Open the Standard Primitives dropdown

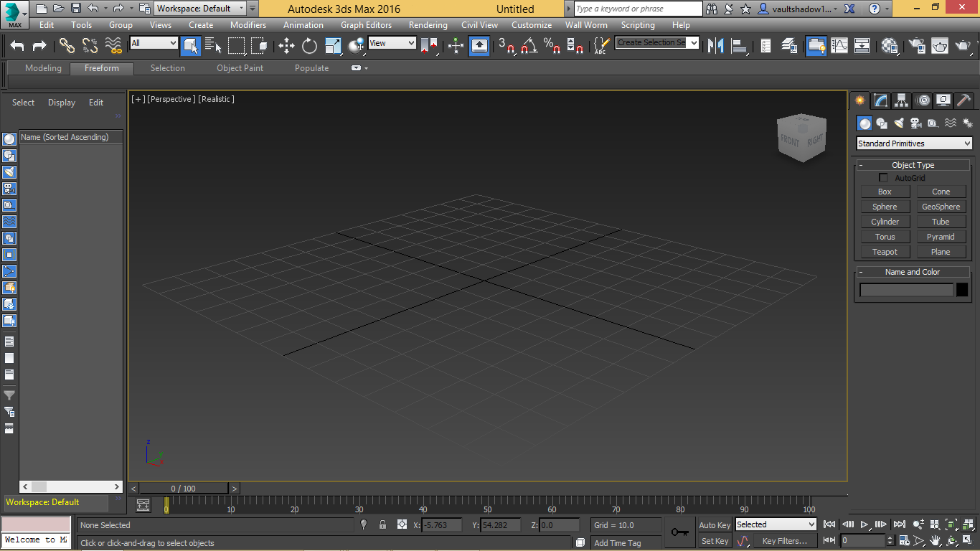click(x=915, y=143)
